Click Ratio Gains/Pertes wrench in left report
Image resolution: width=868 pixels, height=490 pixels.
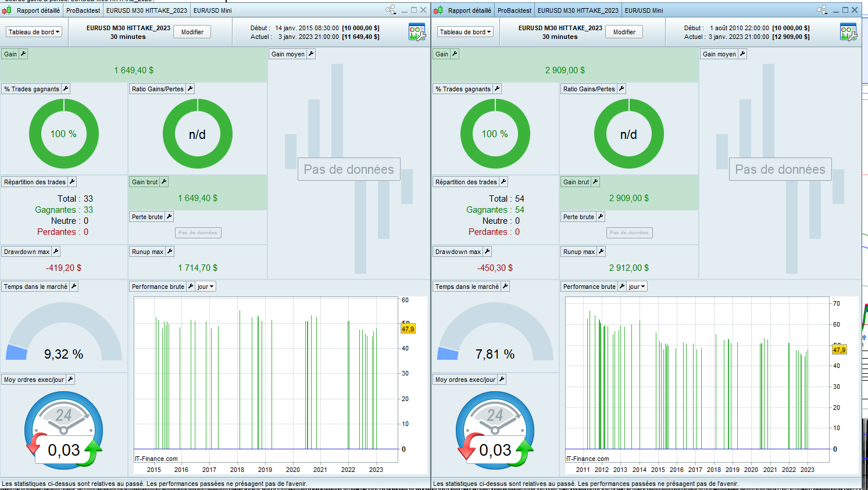click(x=190, y=89)
